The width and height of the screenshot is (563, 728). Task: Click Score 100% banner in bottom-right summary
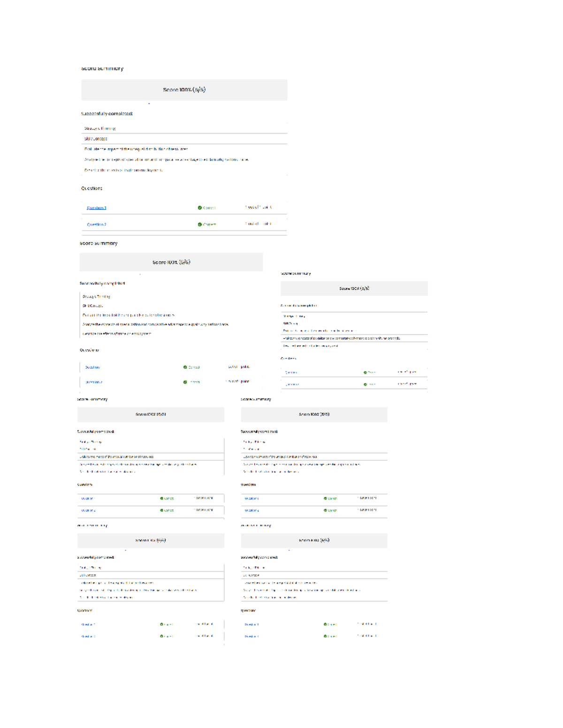pyautogui.click(x=314, y=540)
